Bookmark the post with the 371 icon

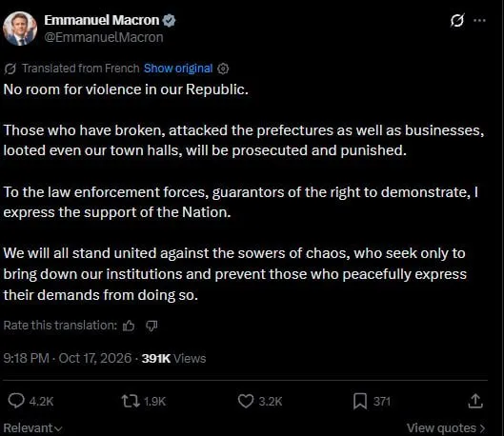pyautogui.click(x=360, y=402)
